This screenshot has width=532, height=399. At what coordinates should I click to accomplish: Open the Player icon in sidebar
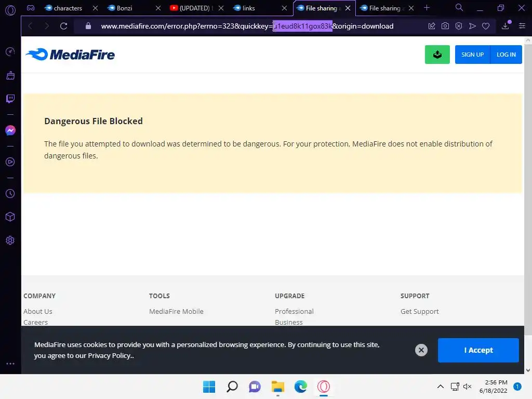(10, 162)
